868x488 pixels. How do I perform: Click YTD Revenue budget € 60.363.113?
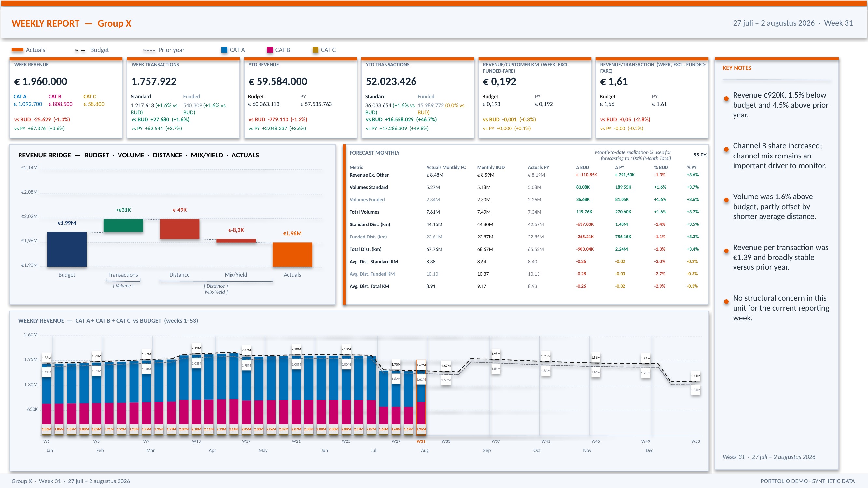point(264,104)
